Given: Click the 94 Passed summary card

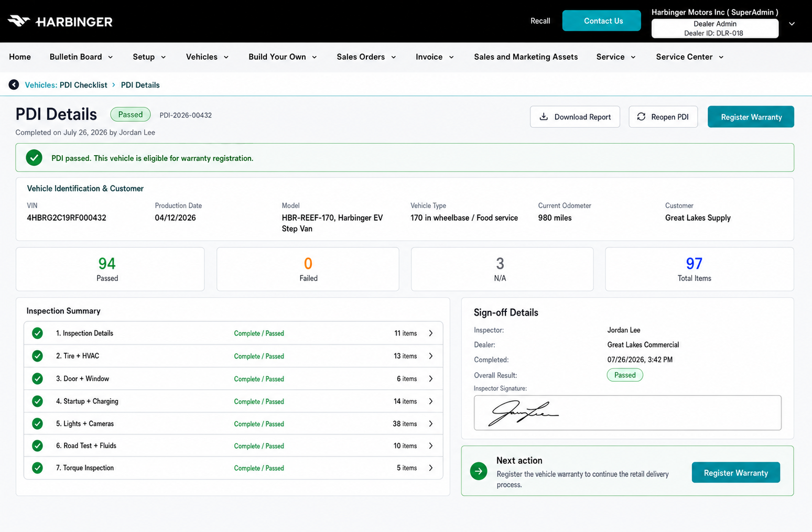Looking at the screenshot, I should pos(110,269).
